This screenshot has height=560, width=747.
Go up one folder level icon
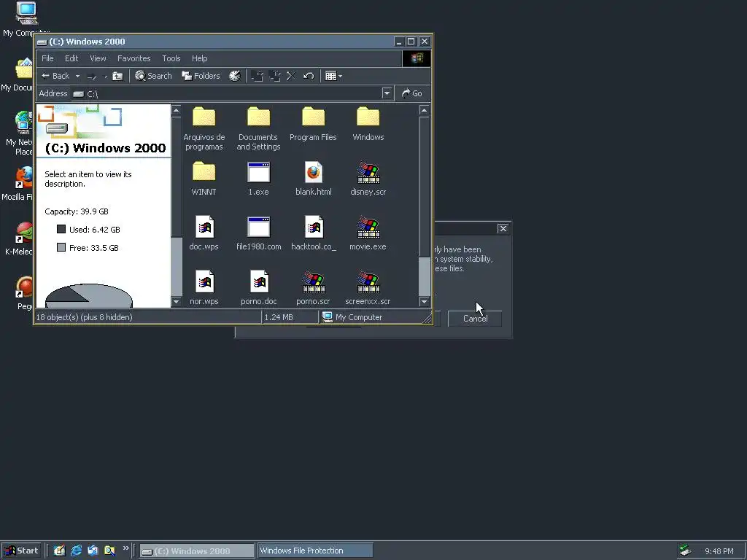[x=117, y=76]
